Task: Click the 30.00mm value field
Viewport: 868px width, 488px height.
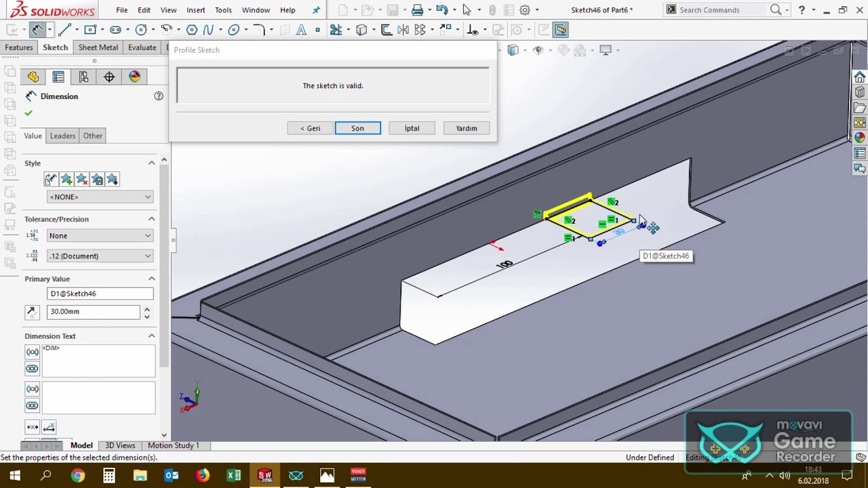Action: (x=94, y=312)
